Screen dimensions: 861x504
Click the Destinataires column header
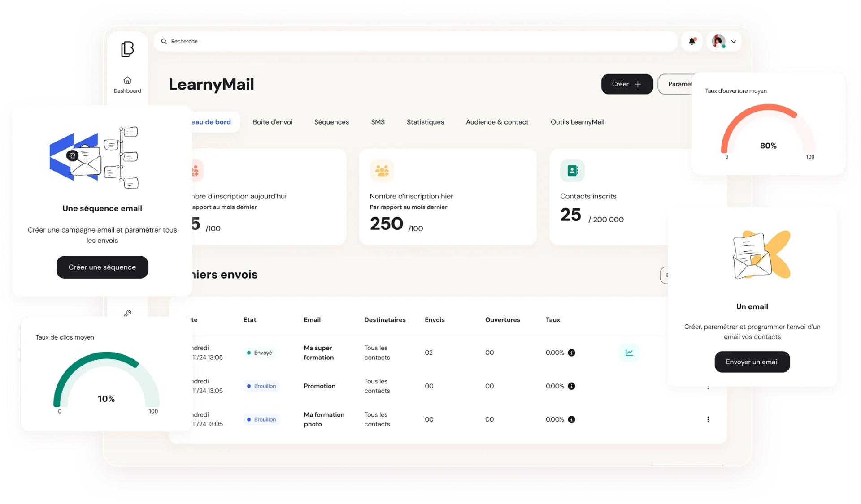pos(385,319)
